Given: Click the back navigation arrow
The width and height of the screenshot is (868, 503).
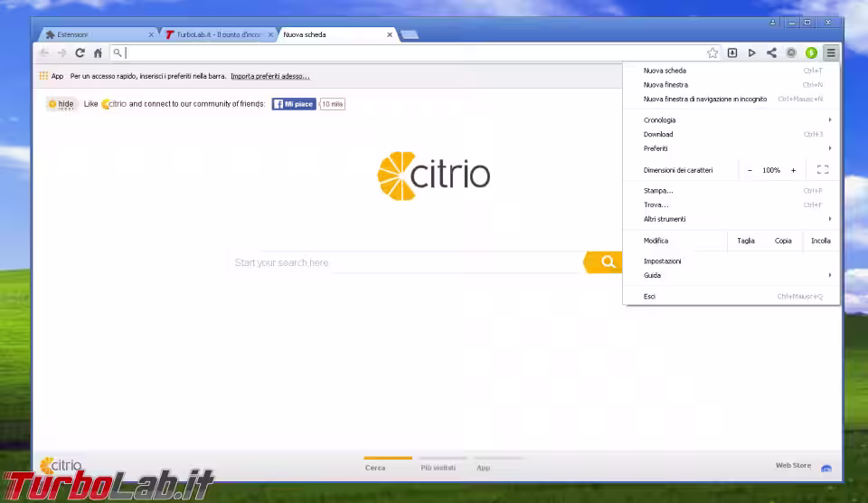Looking at the screenshot, I should (x=44, y=52).
